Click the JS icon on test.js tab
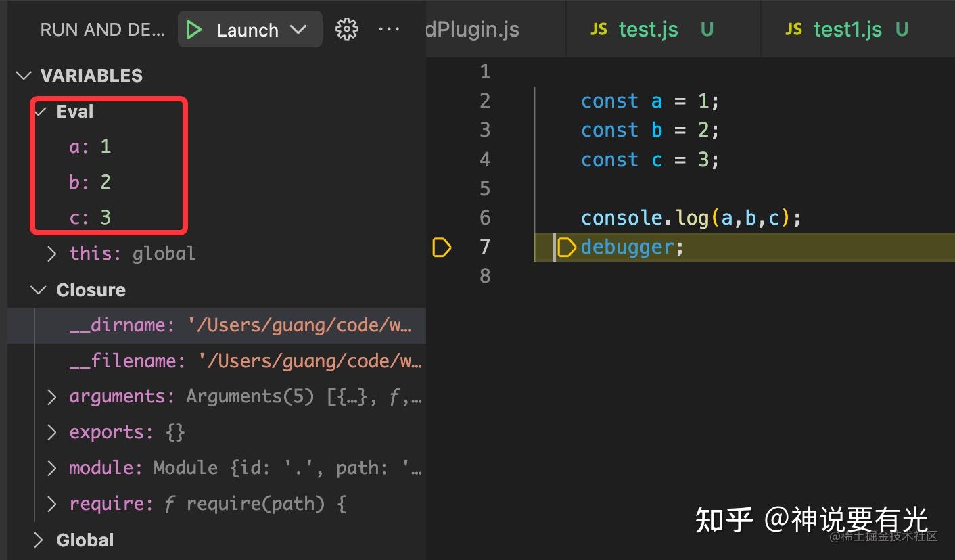Screen dimensions: 955x560 pyautogui.click(x=599, y=29)
